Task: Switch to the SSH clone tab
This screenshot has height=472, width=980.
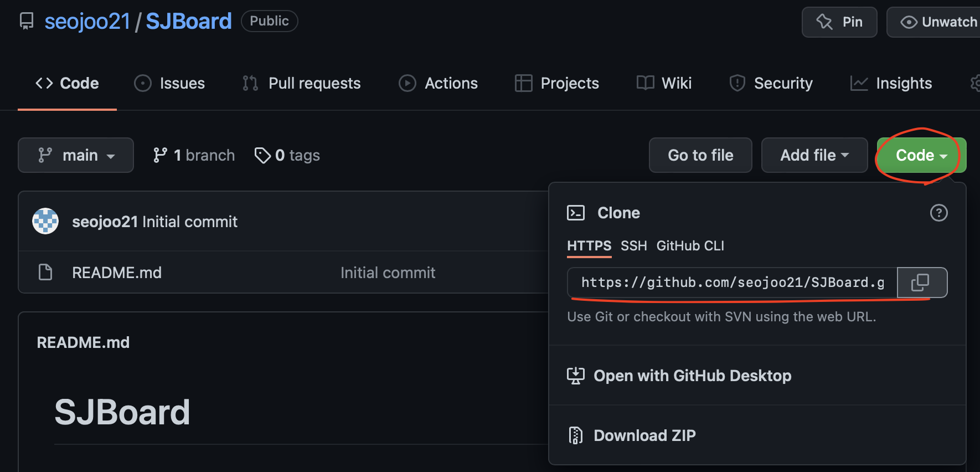Action: coord(634,246)
